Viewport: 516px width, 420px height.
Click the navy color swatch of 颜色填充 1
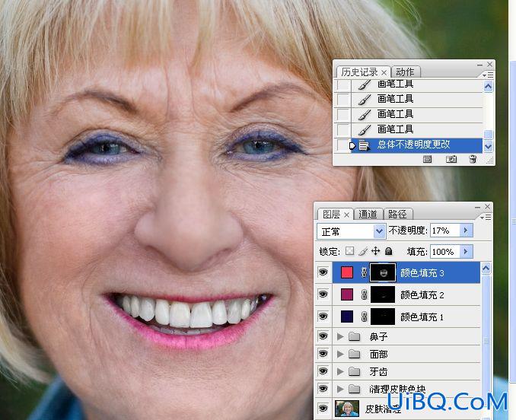(347, 317)
